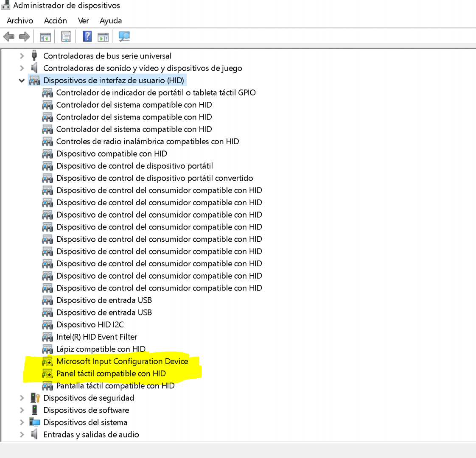Viewport: 476px width, 458px height.
Task: Collapse Dispositivos de interfaz de usuario (HID)
Action: (x=22, y=81)
